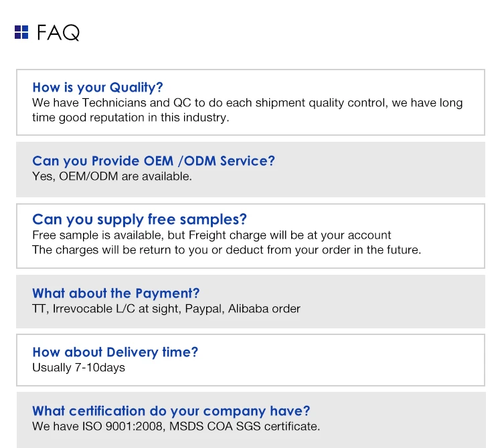This screenshot has width=502, height=448.
Task: Open the "What about the Payment?" question
Action: pos(116,293)
